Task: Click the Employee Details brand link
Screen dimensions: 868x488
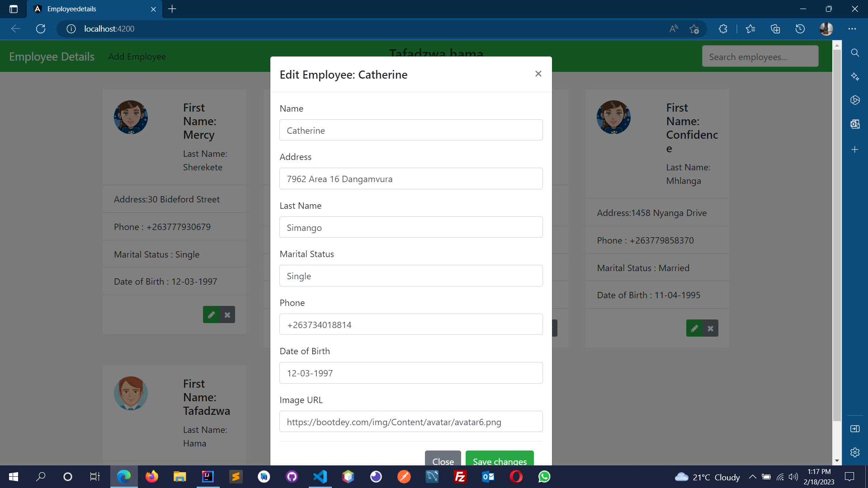Action: pyautogui.click(x=52, y=56)
